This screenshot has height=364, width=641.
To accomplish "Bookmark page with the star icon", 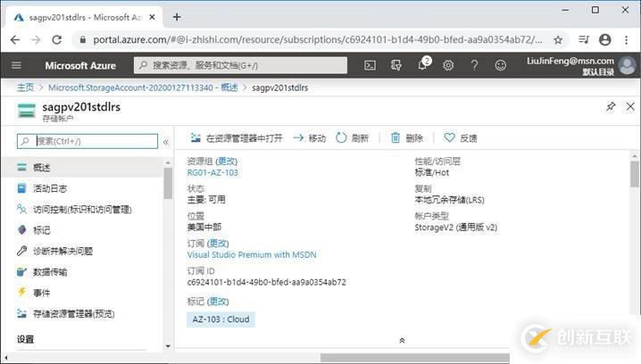I will (558, 39).
